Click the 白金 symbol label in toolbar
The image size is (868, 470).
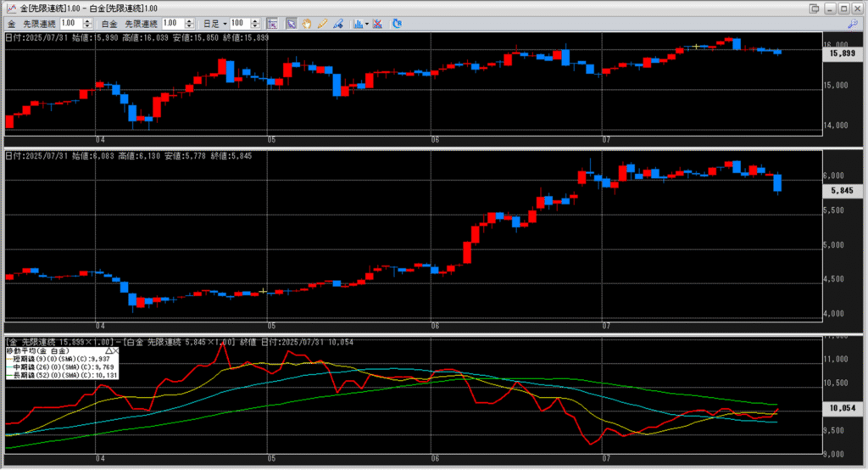[x=108, y=24]
